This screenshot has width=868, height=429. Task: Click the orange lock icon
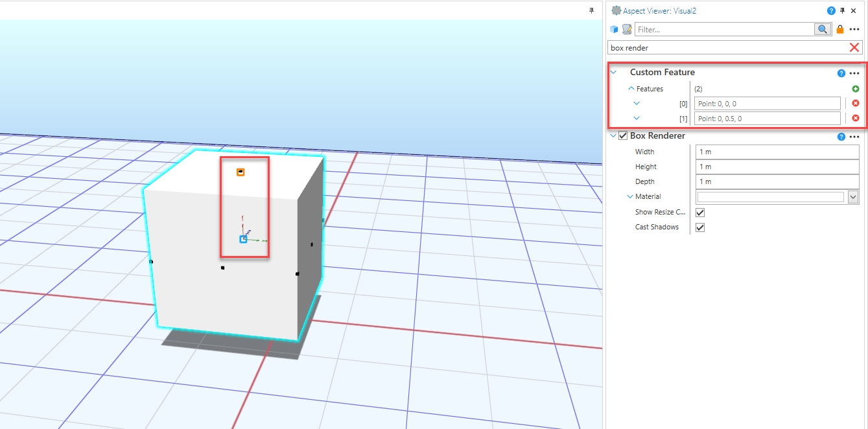coord(840,29)
